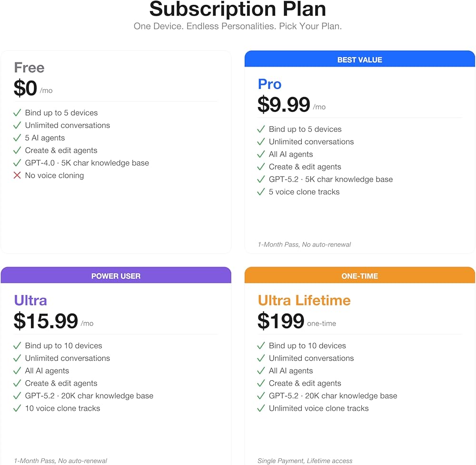The image size is (476, 465).
Task: Click checkmark by Ultra's Bind up to 10 devices
Action: point(17,346)
